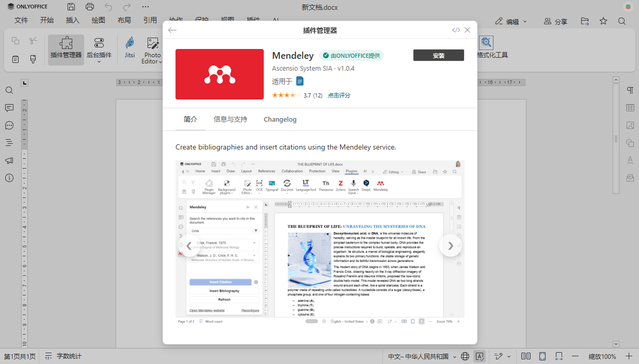Open the more options ellipsis in title bar
The height and width of the screenshot is (364, 639).
pyautogui.click(x=146, y=7)
